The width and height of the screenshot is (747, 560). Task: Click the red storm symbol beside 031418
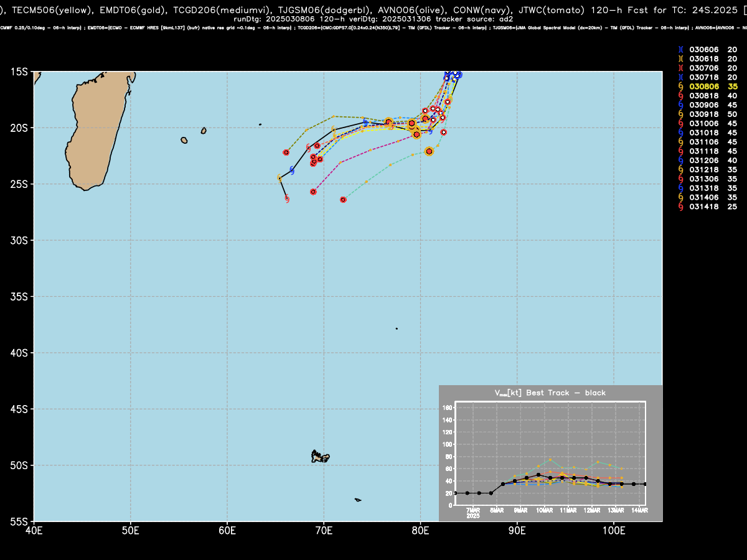[x=681, y=207]
